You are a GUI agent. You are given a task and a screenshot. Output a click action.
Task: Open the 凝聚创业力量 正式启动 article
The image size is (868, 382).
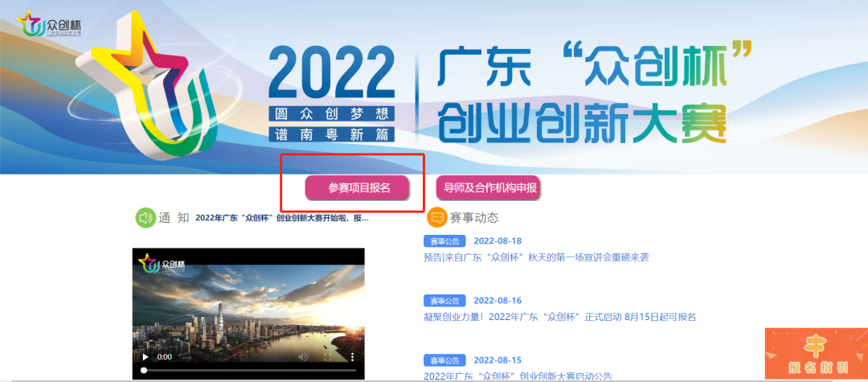click(x=559, y=317)
